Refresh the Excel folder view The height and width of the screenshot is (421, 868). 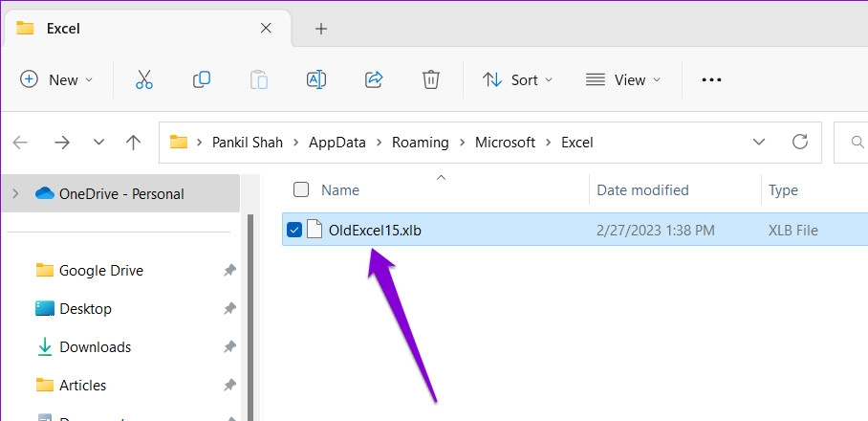tap(800, 143)
